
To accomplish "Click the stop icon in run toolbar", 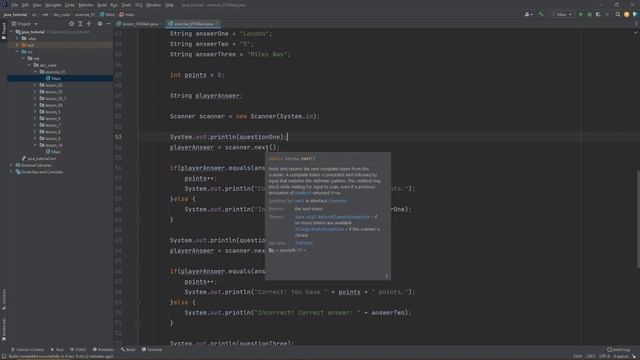I will coord(607,14).
